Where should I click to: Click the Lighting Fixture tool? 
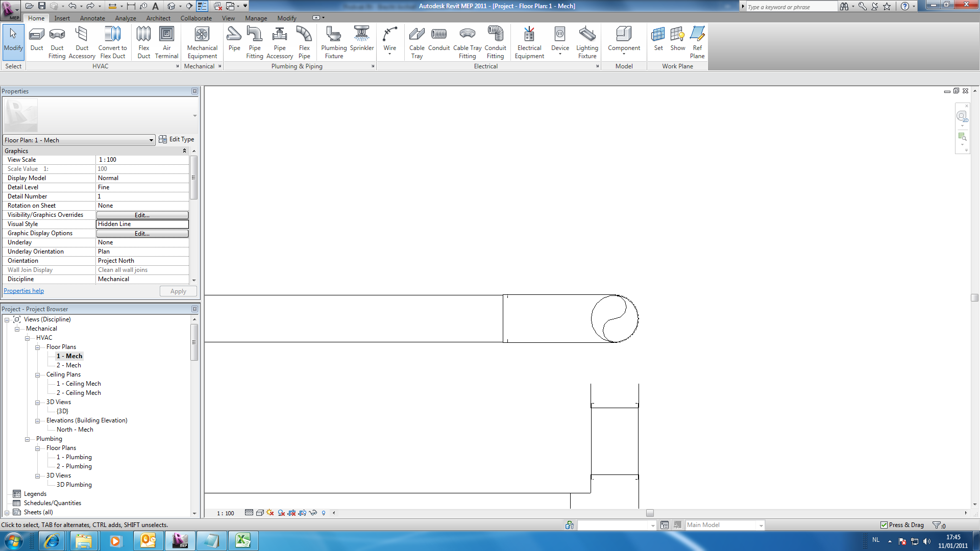click(587, 42)
